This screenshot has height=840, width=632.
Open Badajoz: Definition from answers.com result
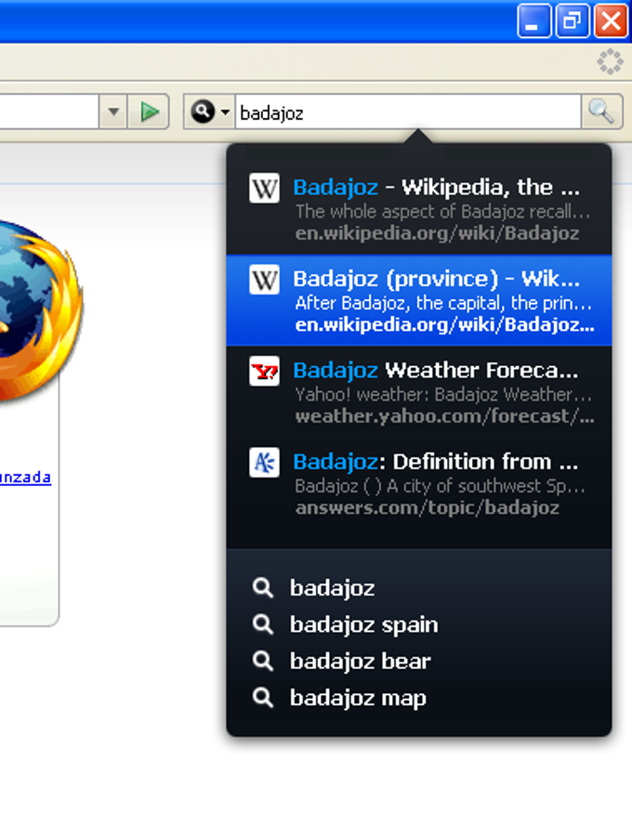(418, 484)
